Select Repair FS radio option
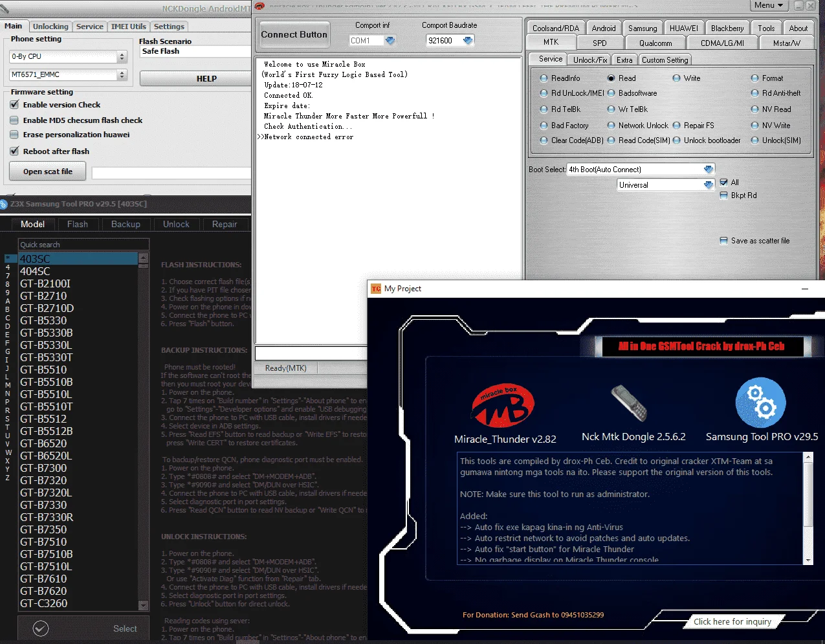 tap(676, 126)
